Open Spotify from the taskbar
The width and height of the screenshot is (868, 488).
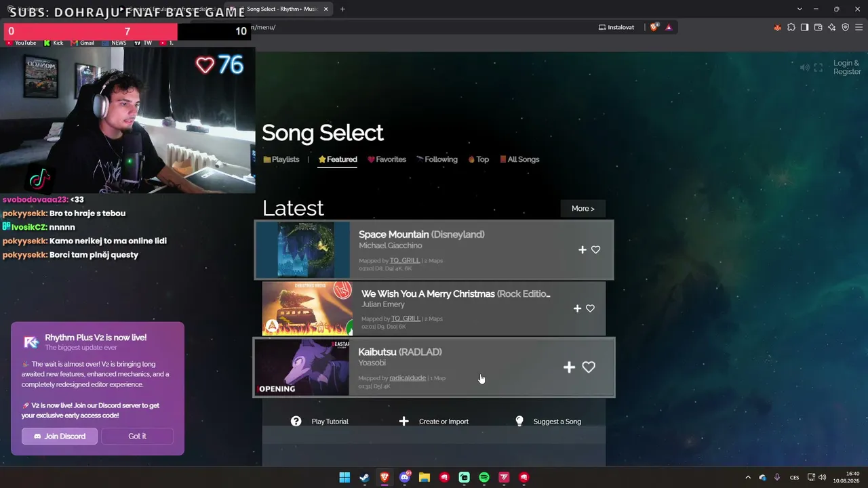click(484, 477)
